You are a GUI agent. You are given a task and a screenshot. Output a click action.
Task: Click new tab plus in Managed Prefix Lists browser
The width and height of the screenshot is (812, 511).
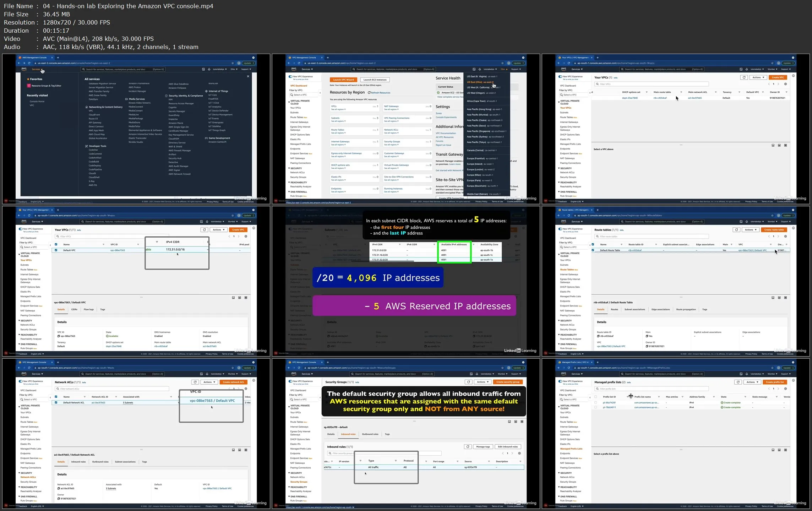598,362
